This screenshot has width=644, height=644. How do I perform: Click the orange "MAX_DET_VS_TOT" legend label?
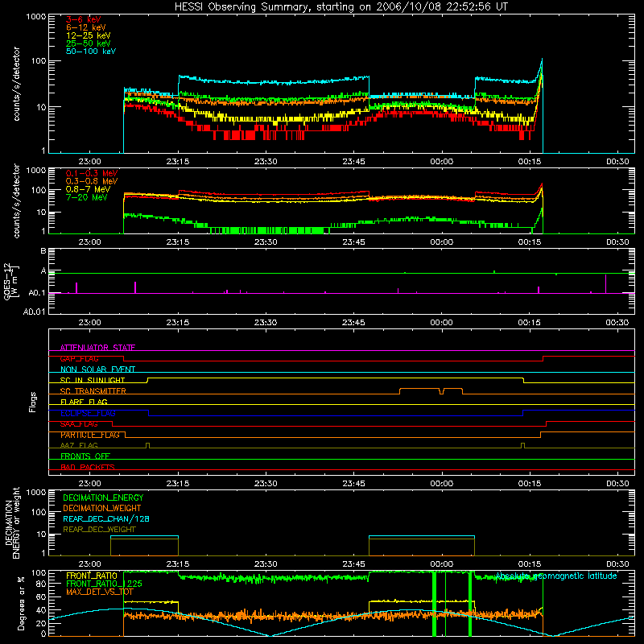coord(99,592)
